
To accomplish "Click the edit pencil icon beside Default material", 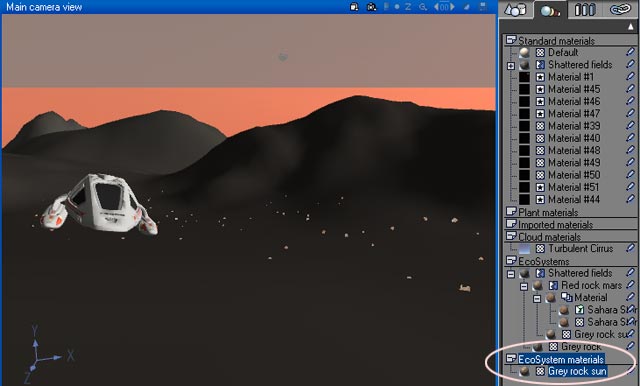I will (x=630, y=52).
